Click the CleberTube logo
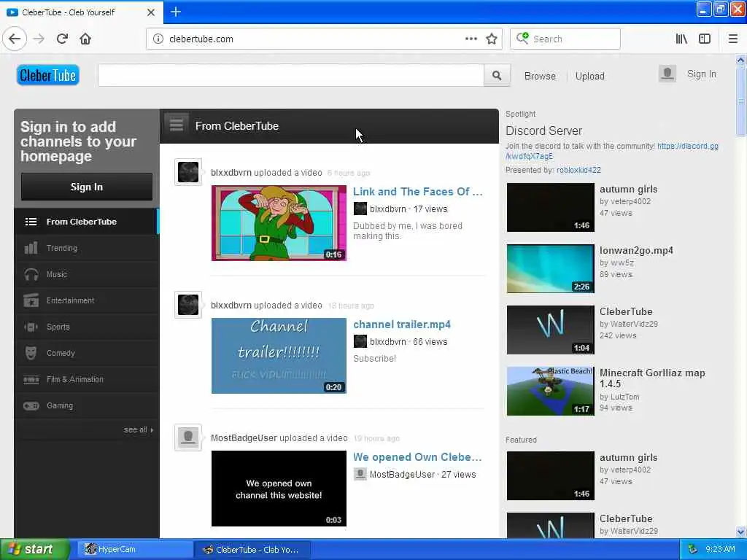The image size is (747, 560). pos(48,75)
